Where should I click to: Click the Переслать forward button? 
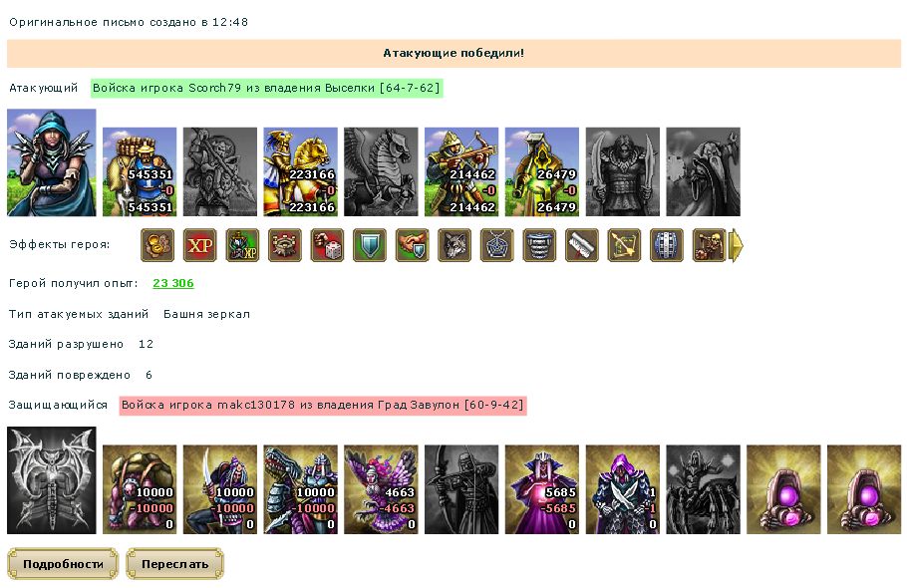point(174,564)
